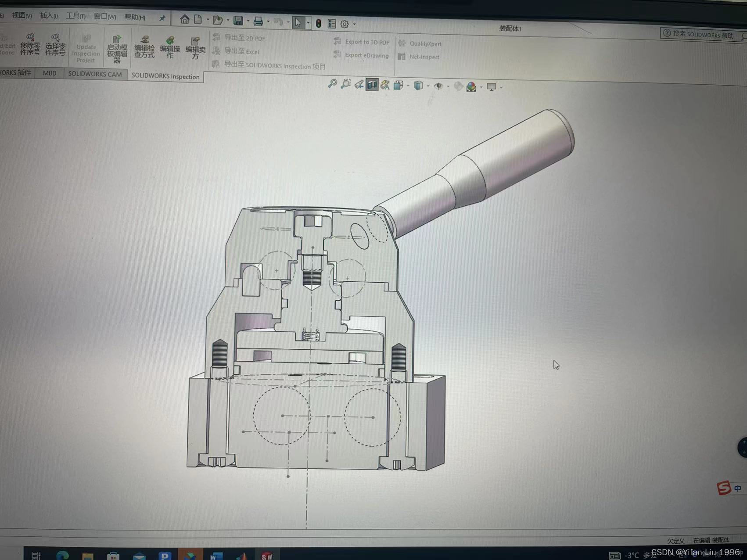This screenshot has width=747, height=560.
Task: Expand the View Orientation dropdown arrow
Action: click(x=408, y=86)
